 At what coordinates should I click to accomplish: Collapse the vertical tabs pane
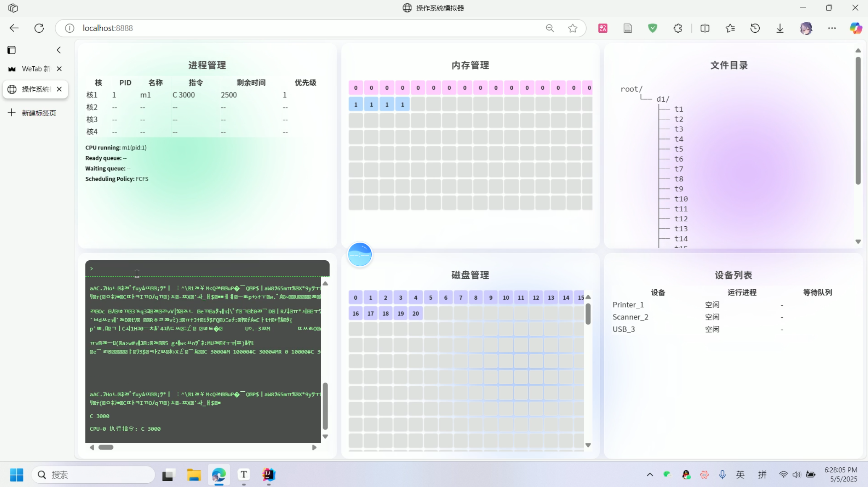59,50
